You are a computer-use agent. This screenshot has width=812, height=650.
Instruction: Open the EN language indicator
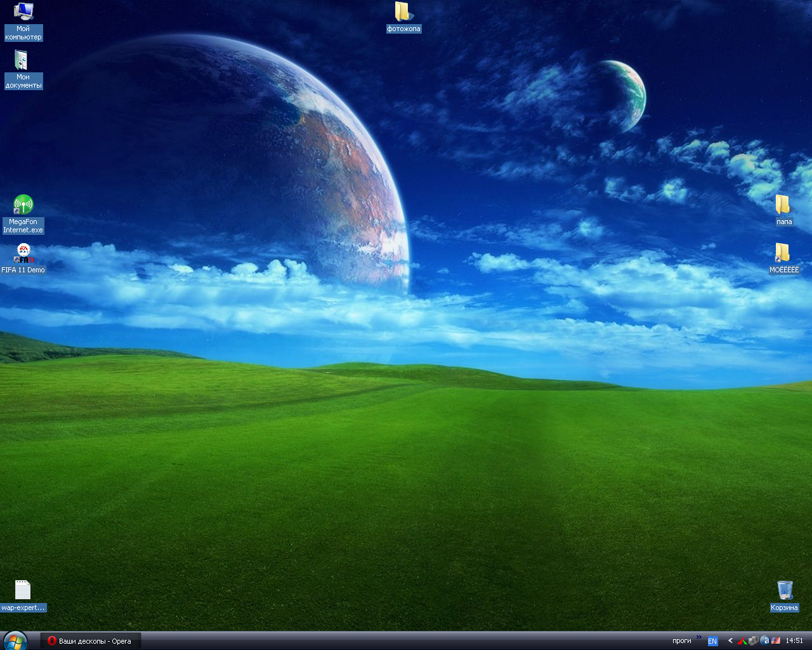click(712, 641)
